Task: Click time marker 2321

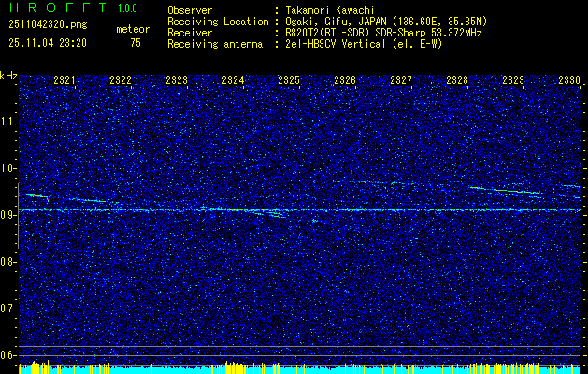Action: (65, 79)
